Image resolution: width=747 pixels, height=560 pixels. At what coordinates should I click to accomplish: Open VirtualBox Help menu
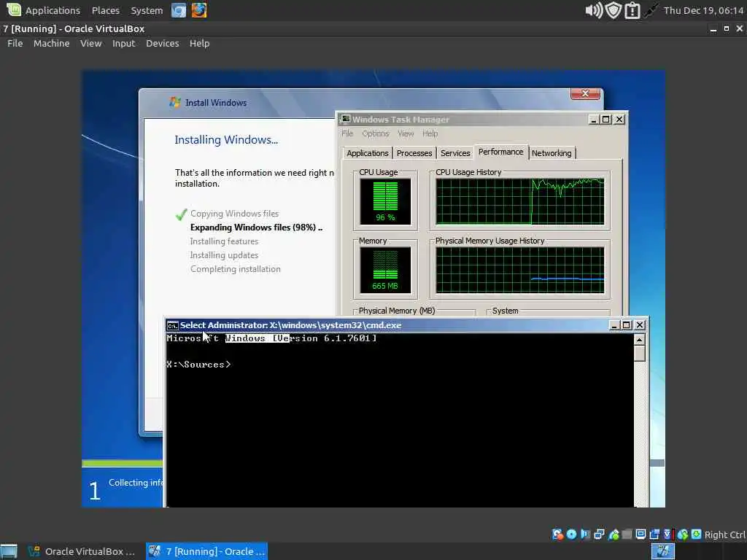tap(199, 43)
